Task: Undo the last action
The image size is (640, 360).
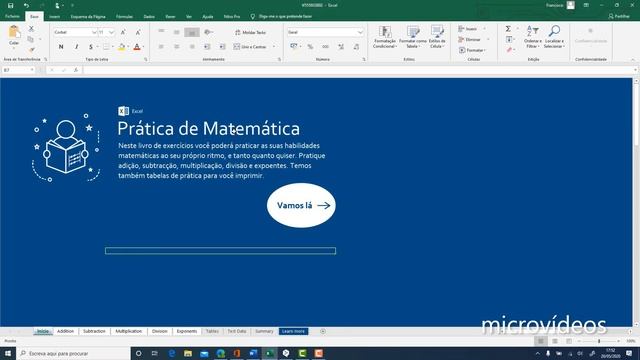Action: (26, 5)
